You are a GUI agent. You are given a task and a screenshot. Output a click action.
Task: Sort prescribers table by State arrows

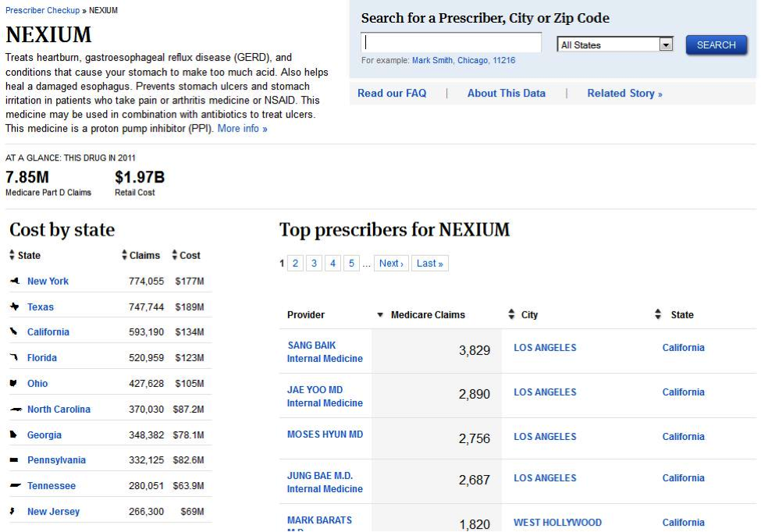click(658, 314)
